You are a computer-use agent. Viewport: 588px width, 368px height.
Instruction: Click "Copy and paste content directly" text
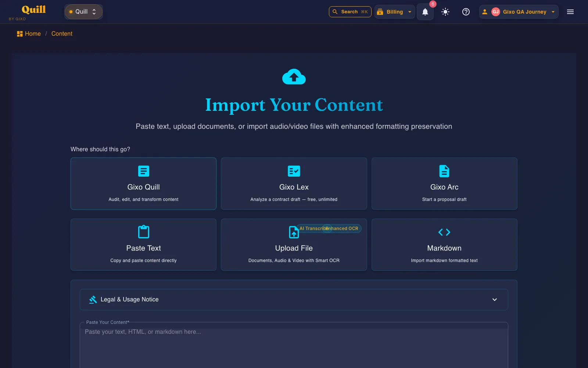click(x=143, y=261)
